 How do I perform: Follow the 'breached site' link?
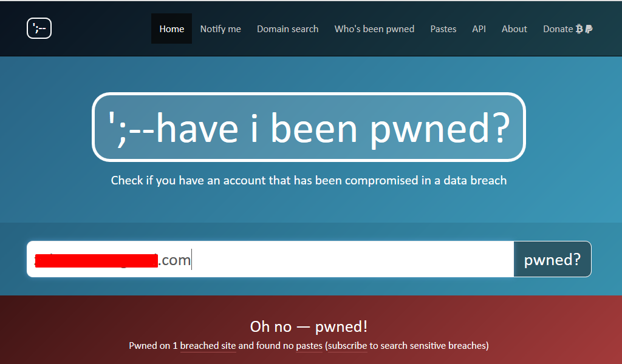coord(208,346)
